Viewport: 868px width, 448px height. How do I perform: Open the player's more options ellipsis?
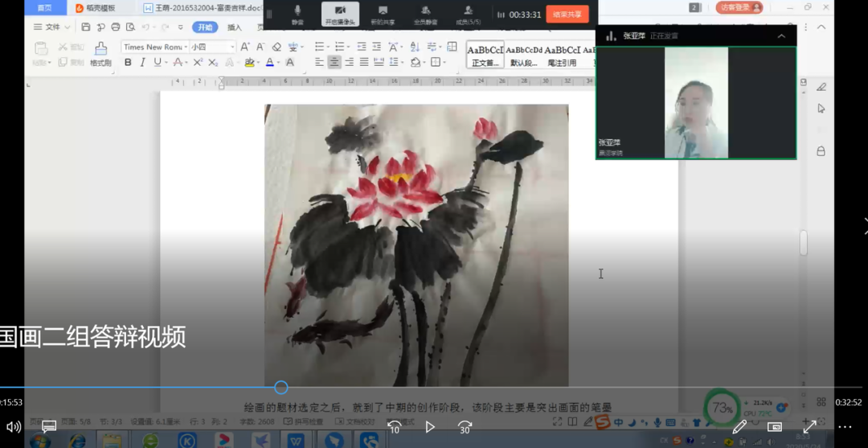tap(845, 426)
